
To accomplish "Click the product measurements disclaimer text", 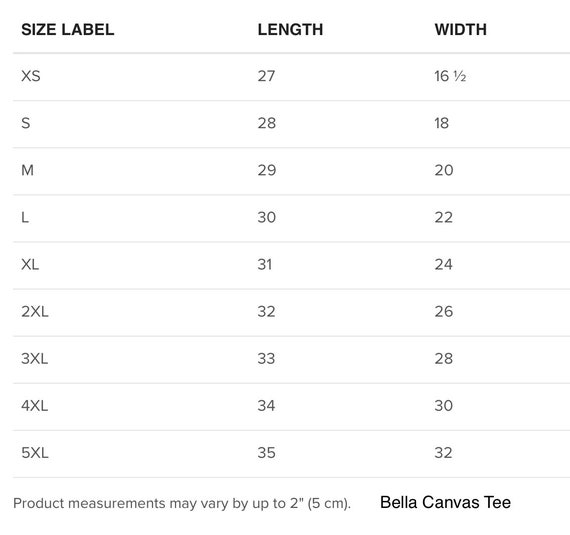I will point(182,503).
